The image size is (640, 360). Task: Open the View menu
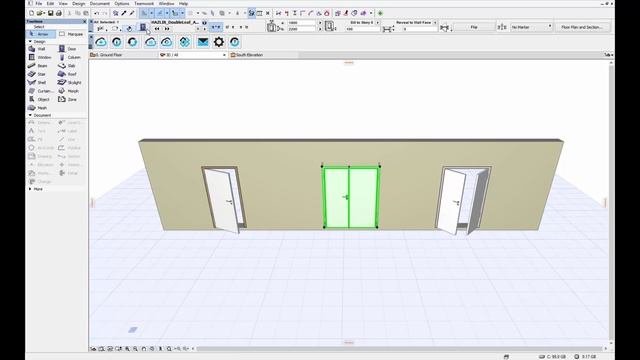tap(63, 4)
